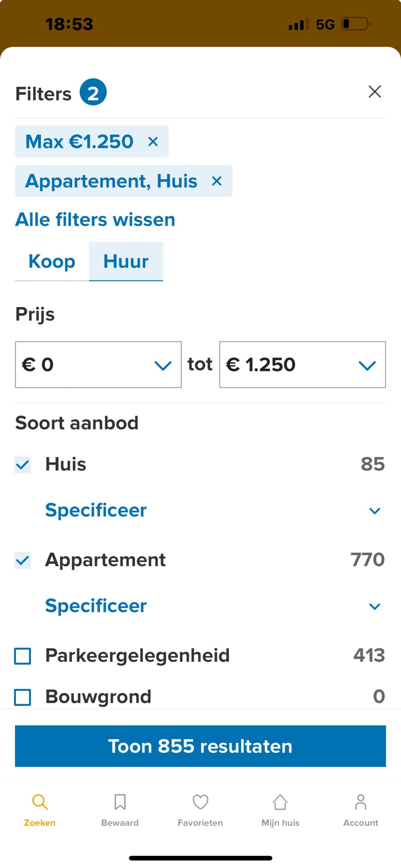Image resolution: width=401 pixels, height=868 pixels.
Task: Open the minimum price dropdown
Action: (98, 365)
